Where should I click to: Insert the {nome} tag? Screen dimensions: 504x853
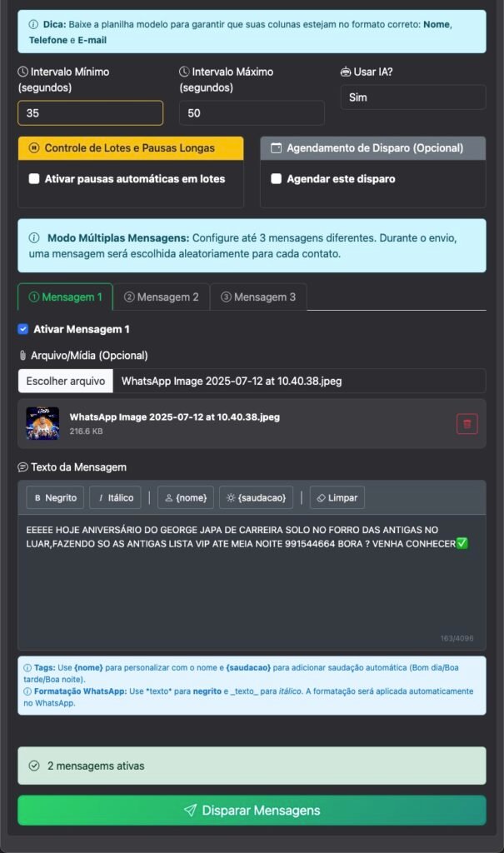[186, 498]
